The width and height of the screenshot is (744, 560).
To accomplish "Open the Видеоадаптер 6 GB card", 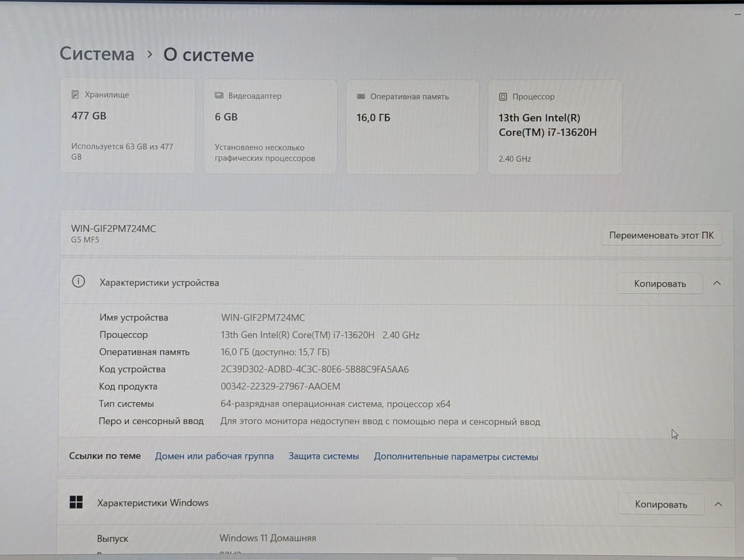I will [x=270, y=127].
